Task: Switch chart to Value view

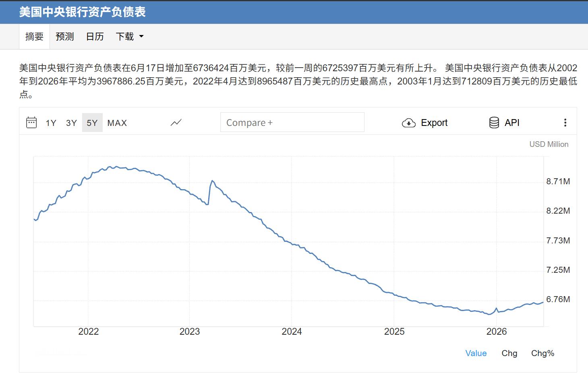Action: click(476, 353)
